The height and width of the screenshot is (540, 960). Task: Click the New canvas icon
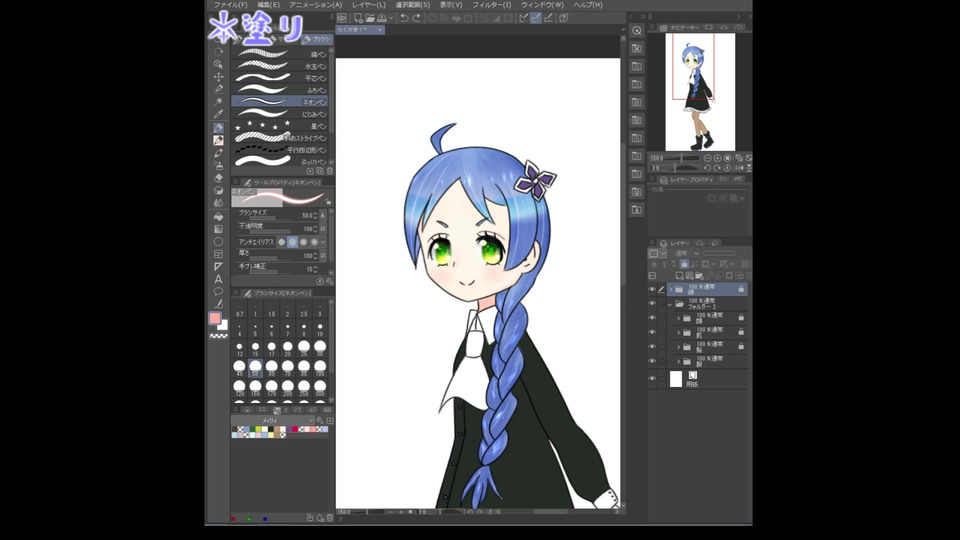pos(358,18)
